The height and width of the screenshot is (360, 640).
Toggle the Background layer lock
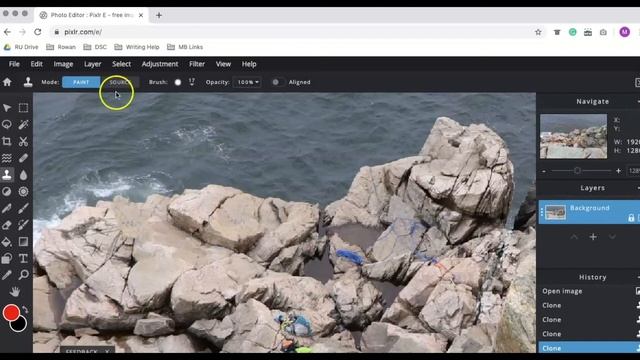pyautogui.click(x=631, y=218)
